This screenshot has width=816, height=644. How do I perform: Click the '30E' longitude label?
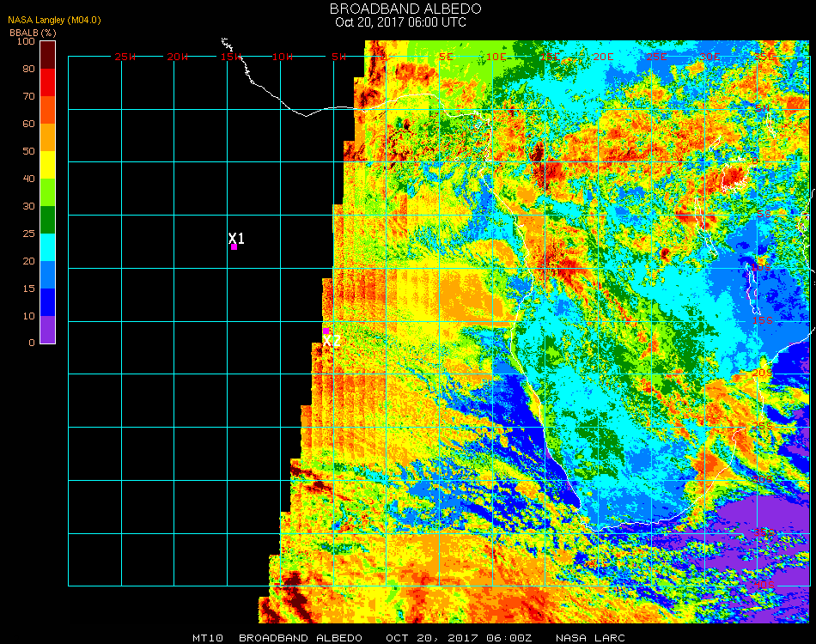click(709, 57)
